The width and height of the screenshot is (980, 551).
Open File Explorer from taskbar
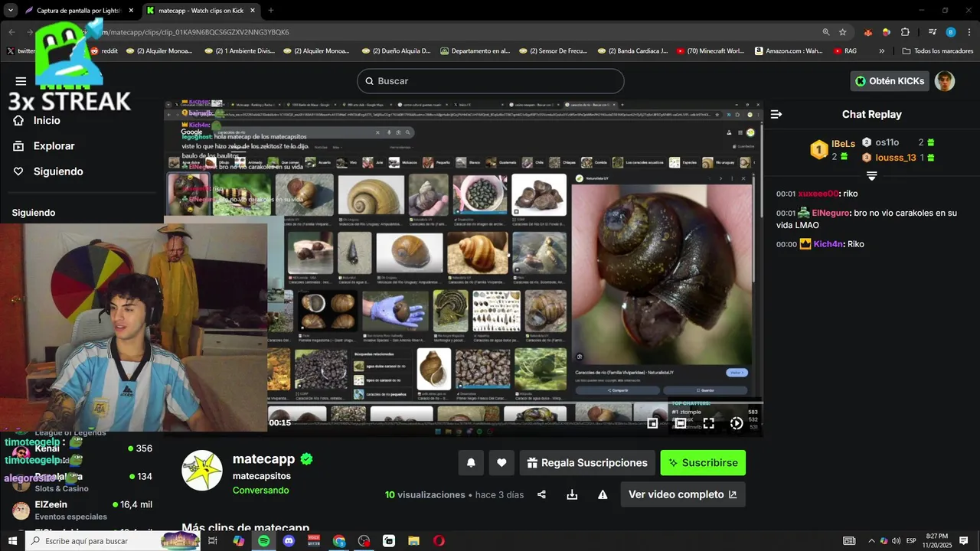tap(413, 541)
